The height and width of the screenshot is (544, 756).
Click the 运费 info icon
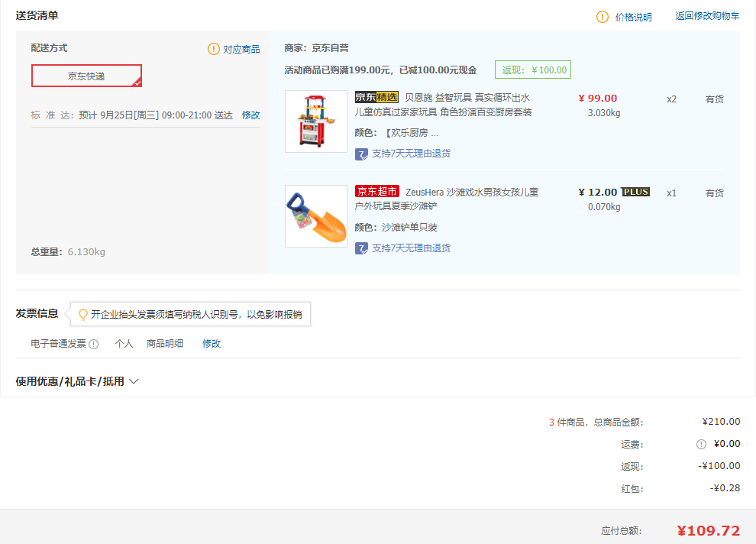point(701,445)
